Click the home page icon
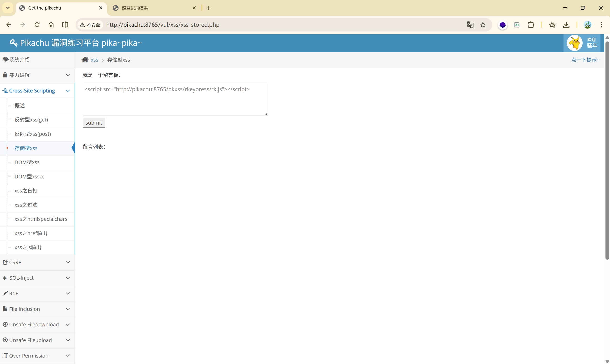Image resolution: width=610 pixels, height=364 pixels. pyautogui.click(x=51, y=25)
